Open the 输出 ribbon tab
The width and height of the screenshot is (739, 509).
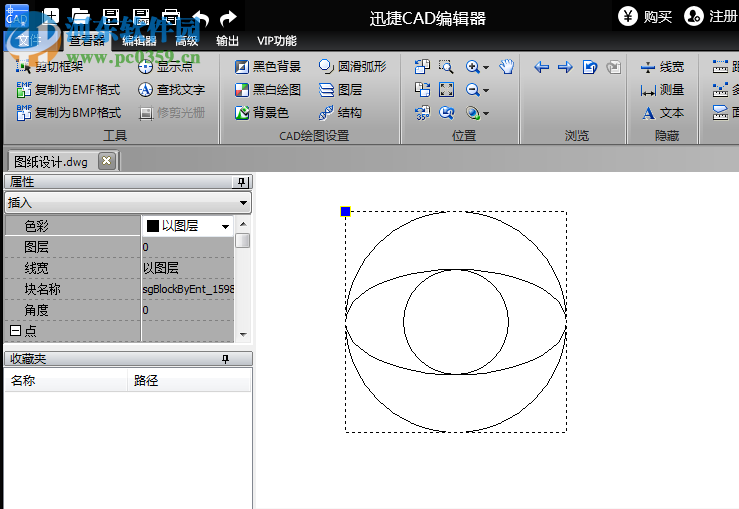pyautogui.click(x=228, y=41)
